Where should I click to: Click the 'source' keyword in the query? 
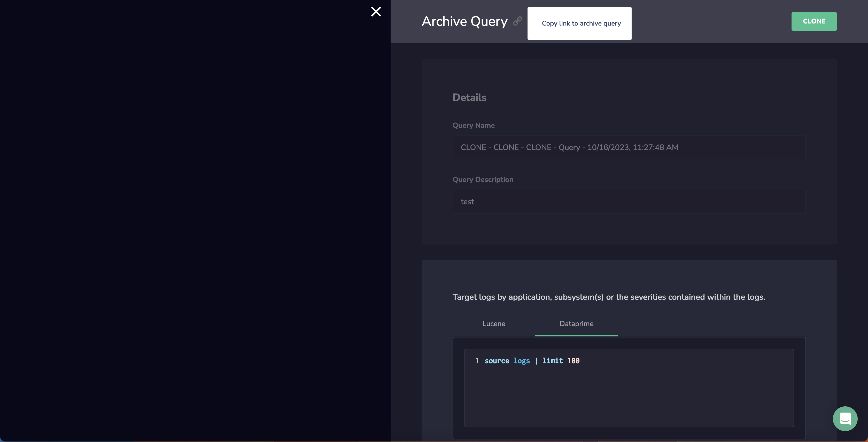497,360
